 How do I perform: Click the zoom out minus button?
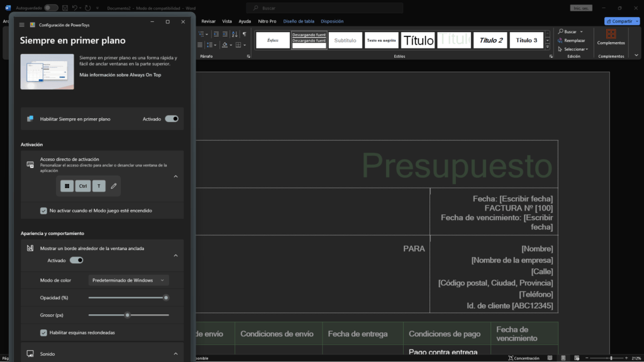(587, 358)
